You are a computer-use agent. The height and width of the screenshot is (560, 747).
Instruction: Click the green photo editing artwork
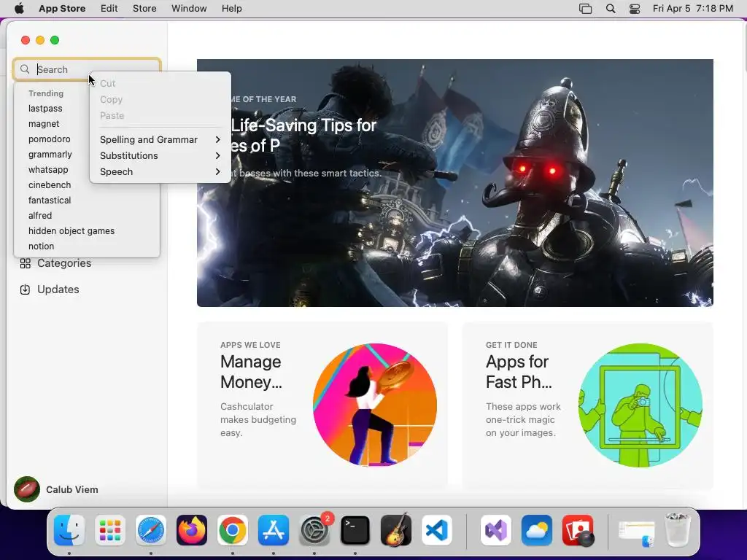(x=640, y=405)
